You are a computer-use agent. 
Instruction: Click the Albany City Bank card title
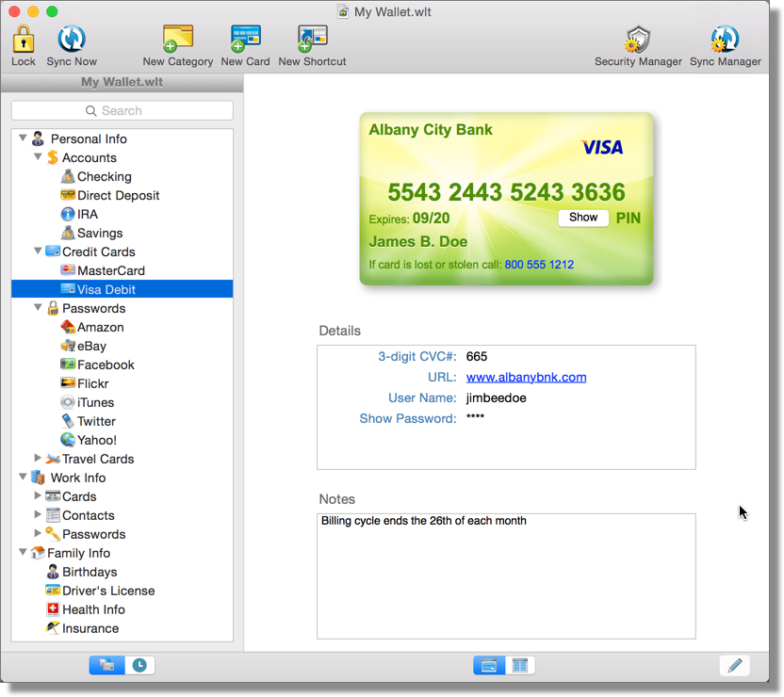431,130
